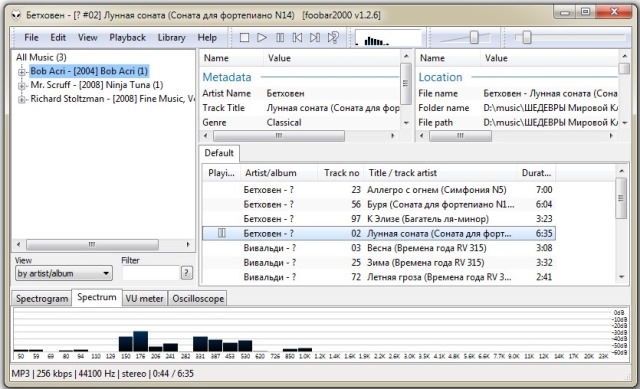Click the foobar2000 alien title bar icon
The height and width of the screenshot is (389, 640).
click(16, 15)
